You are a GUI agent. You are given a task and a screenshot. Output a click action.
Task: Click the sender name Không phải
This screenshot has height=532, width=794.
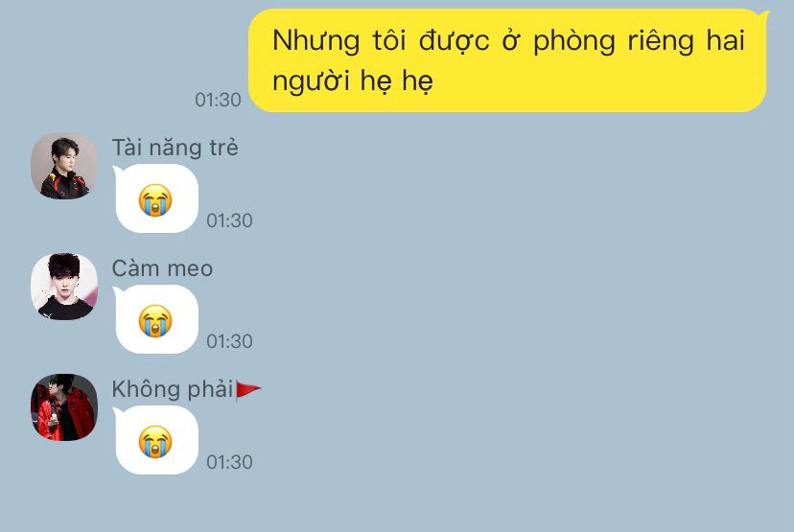(x=173, y=389)
